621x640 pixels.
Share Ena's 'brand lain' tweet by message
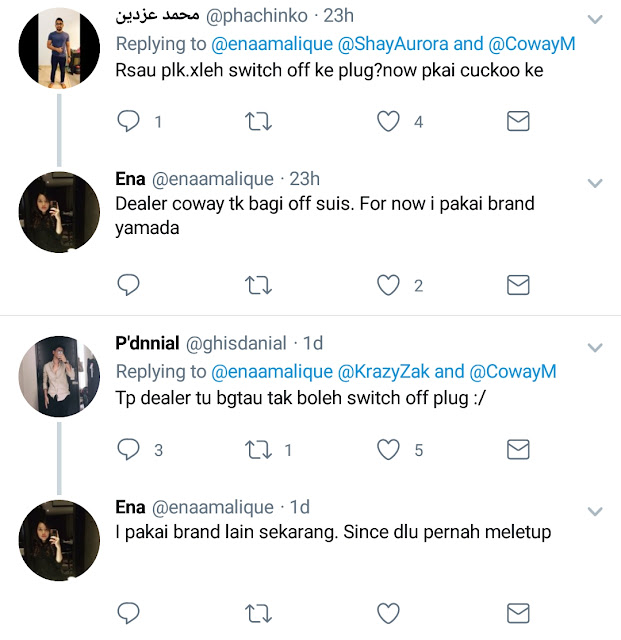(x=518, y=613)
